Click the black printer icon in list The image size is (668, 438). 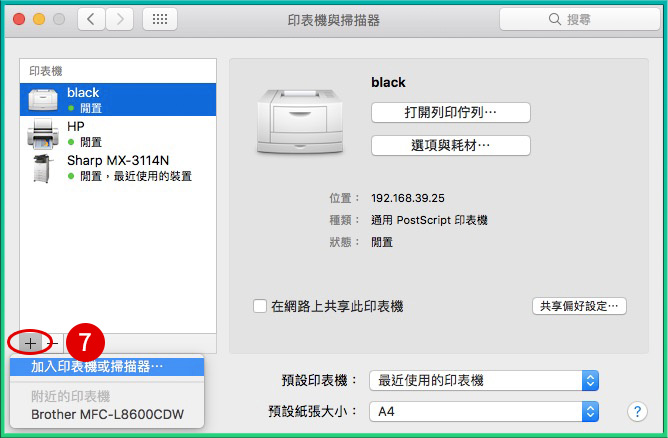[43, 99]
